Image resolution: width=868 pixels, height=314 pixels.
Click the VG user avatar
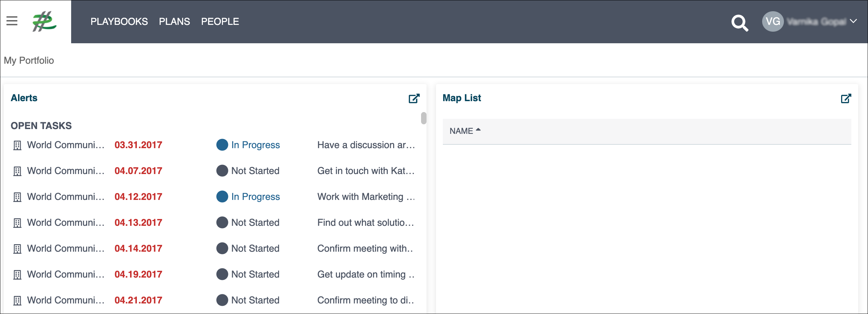click(772, 21)
